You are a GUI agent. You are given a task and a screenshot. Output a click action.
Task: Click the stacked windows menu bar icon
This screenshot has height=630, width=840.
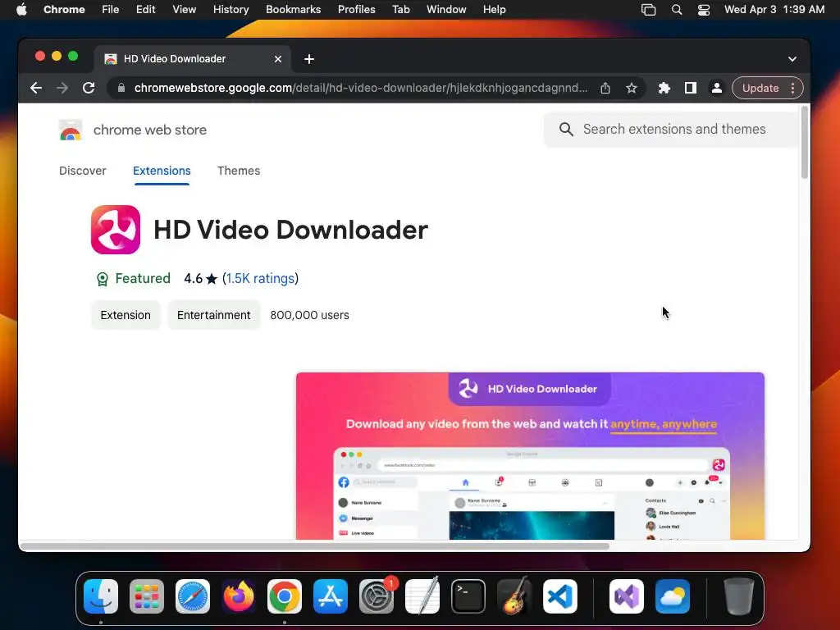pos(648,10)
